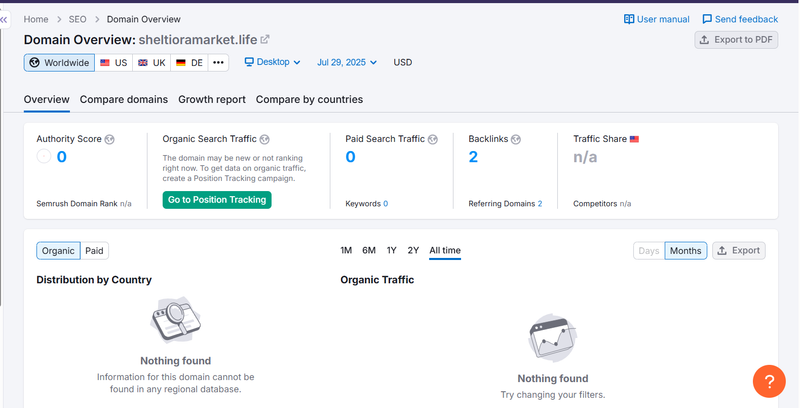Click the Traffic Share n/a value
This screenshot has width=800, height=408.
click(585, 157)
